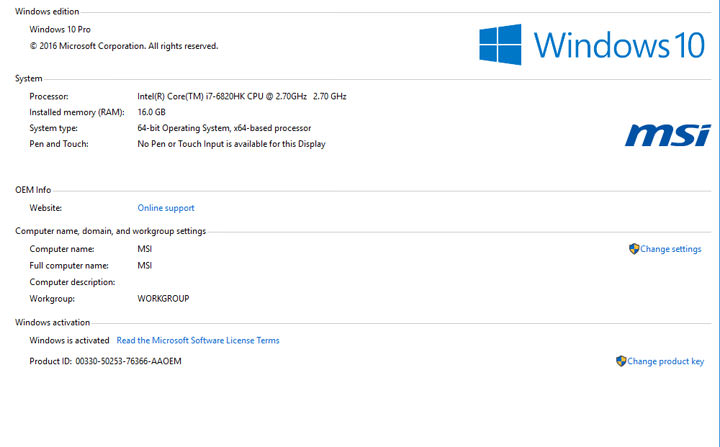720x447 pixels.
Task: Open the Change product key link
Action: point(666,361)
